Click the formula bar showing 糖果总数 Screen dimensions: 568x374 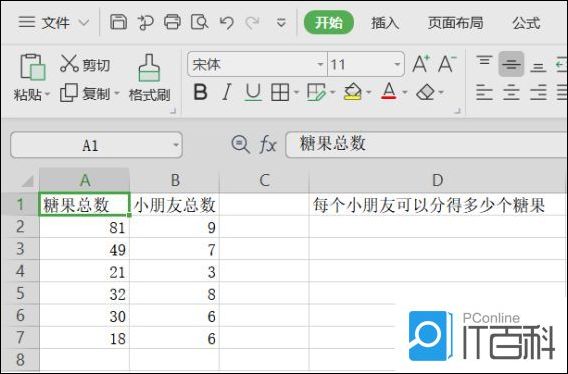427,144
